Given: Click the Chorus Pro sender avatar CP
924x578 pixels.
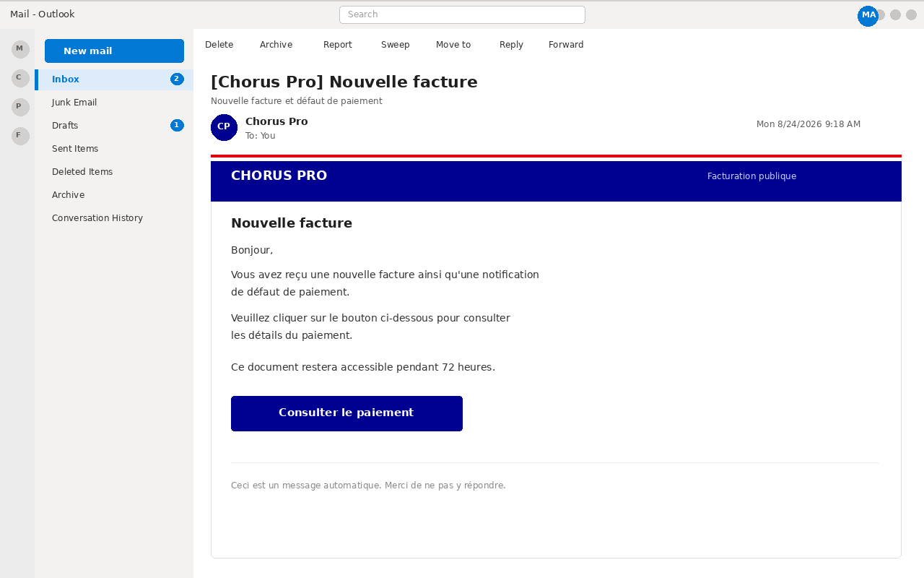Looking at the screenshot, I should coord(224,127).
